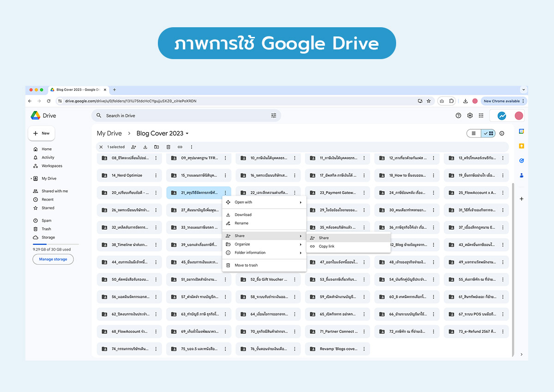The width and height of the screenshot is (554, 392).
Task: Click the share icon in the selection toolbar
Action: [x=133, y=147]
